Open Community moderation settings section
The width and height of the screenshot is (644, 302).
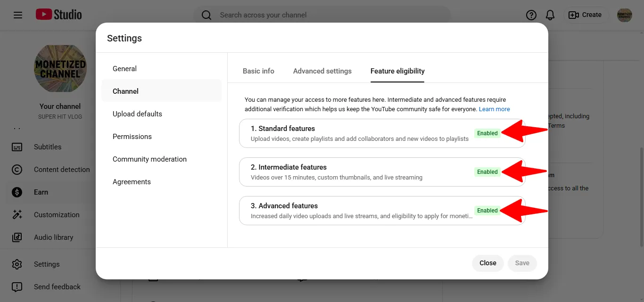(161, 159)
